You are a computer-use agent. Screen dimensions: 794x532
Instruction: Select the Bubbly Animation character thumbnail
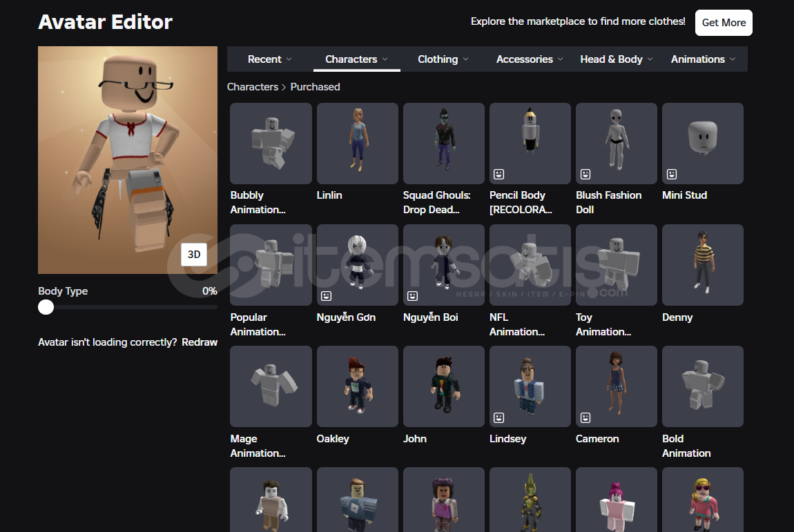[271, 144]
